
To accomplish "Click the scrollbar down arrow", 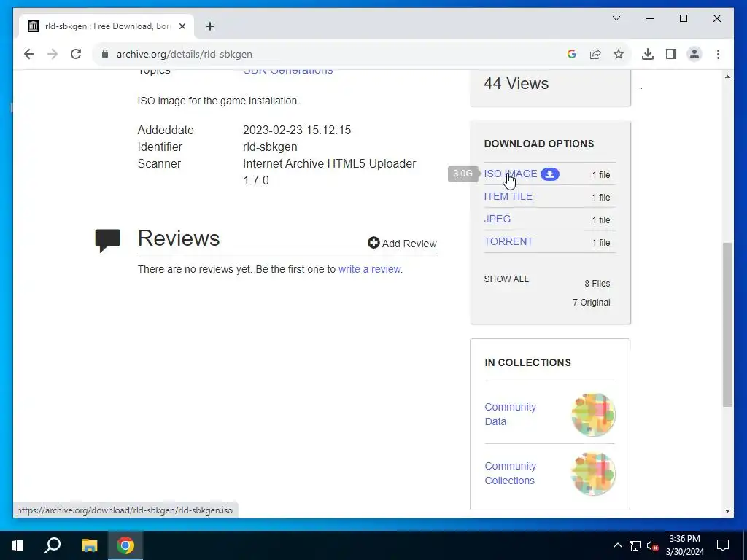I will (727, 511).
